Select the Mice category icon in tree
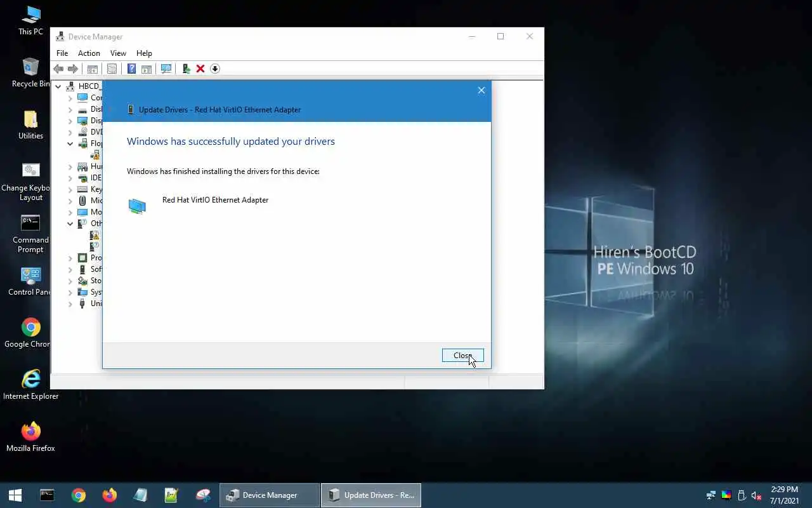 pyautogui.click(x=82, y=201)
